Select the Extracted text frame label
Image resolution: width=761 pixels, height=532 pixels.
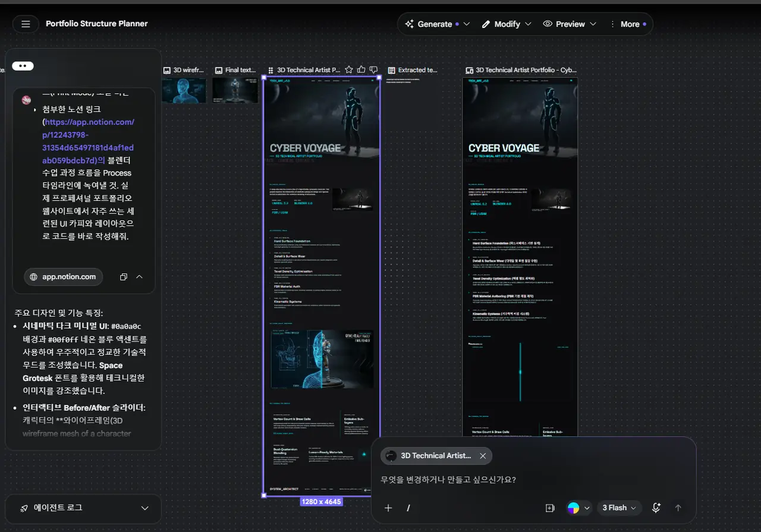[413, 70]
